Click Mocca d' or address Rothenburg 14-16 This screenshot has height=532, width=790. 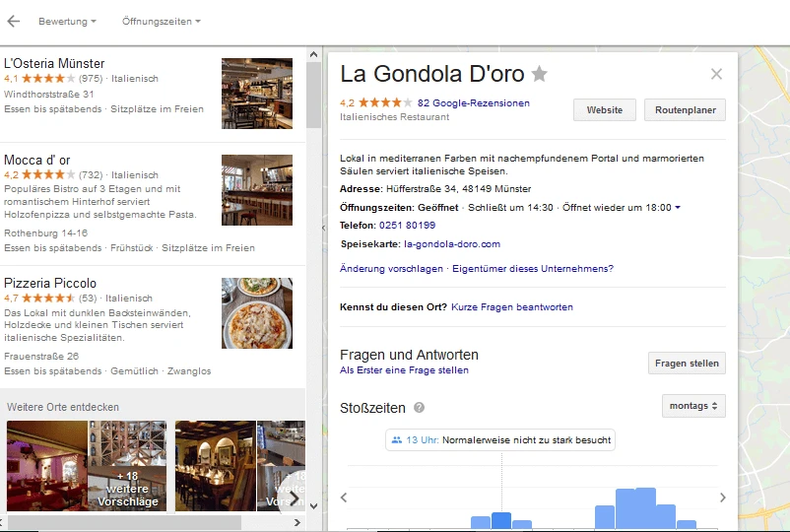(x=46, y=233)
